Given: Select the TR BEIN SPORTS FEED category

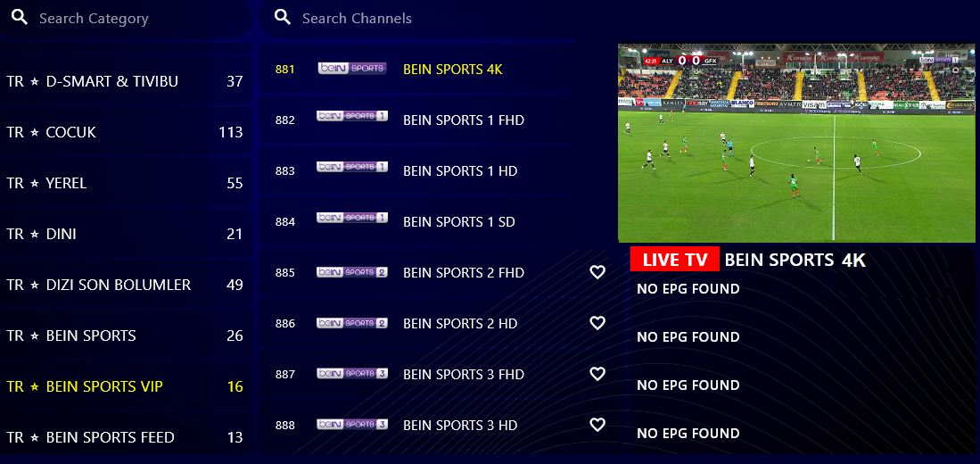Looking at the screenshot, I should (126, 437).
